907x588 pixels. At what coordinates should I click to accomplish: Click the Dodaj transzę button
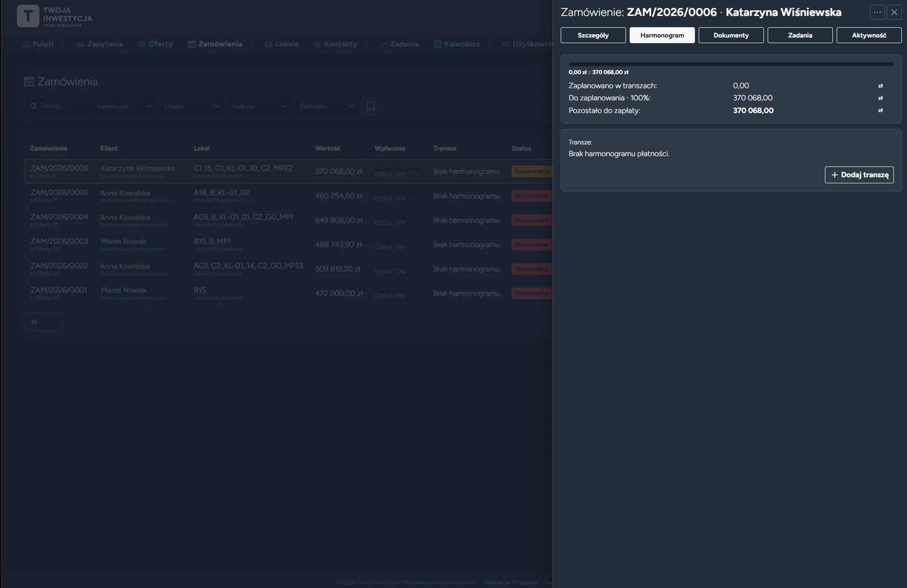pyautogui.click(x=859, y=175)
